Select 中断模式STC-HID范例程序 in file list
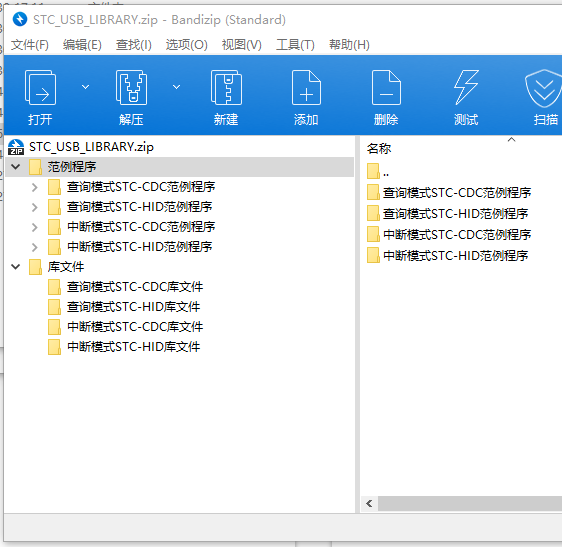This screenshot has width=562, height=547. 455,256
